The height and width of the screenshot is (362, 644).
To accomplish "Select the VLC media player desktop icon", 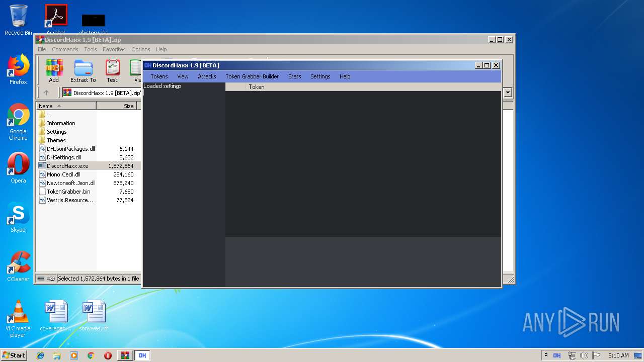I will (x=18, y=319).
